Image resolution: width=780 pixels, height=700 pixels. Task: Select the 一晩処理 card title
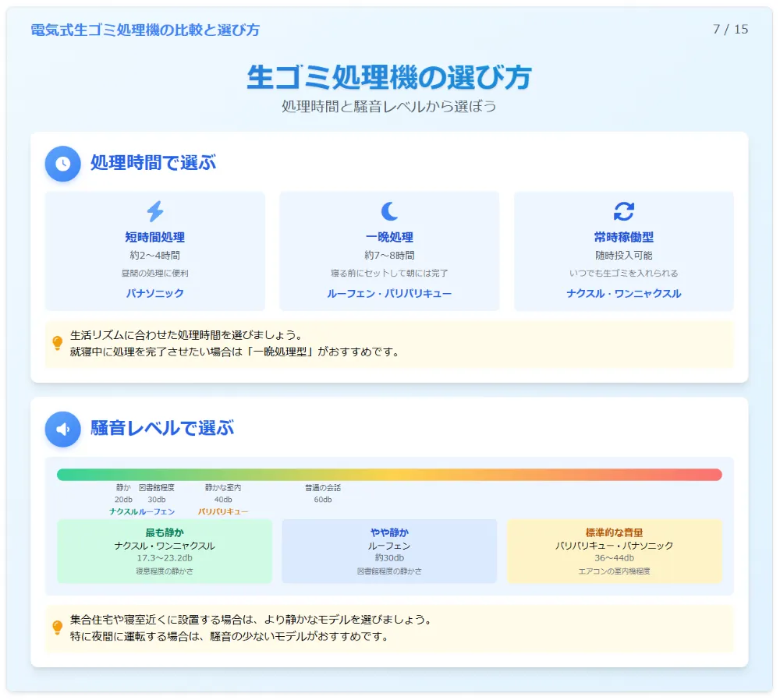tap(389, 237)
